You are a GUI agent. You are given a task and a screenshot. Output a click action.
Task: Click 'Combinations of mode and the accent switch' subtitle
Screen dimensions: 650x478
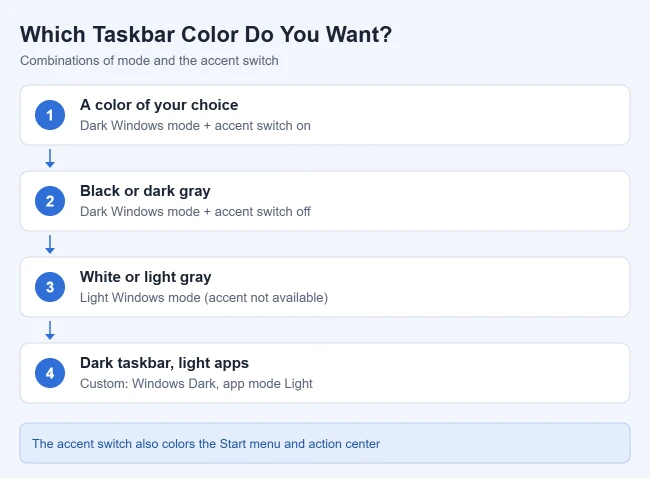point(149,61)
